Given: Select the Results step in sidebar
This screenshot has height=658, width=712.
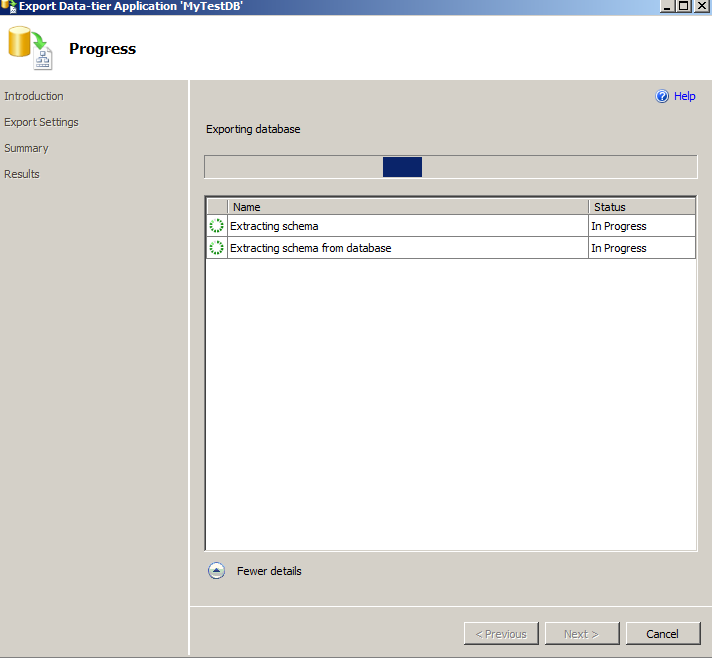Looking at the screenshot, I should coord(22,174).
